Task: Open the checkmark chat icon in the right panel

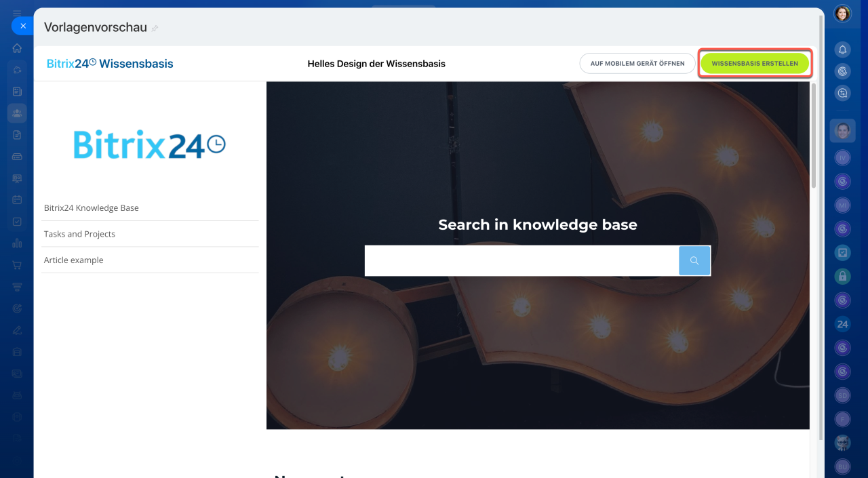Action: (842, 253)
